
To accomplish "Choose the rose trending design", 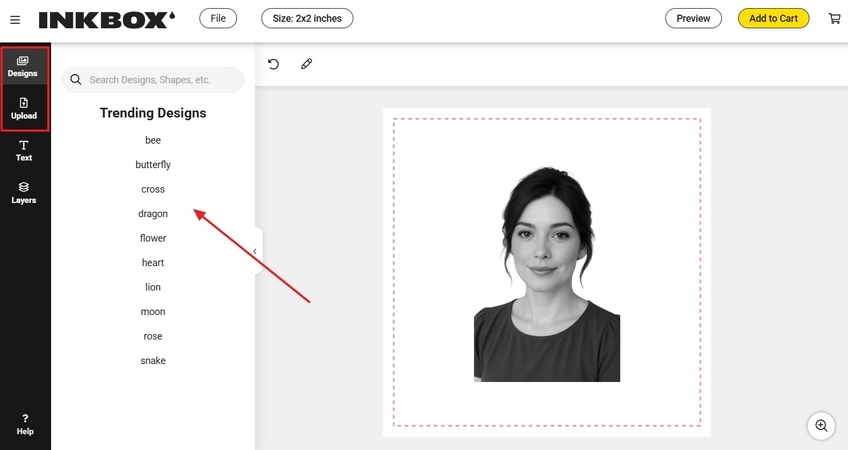I will 153,336.
